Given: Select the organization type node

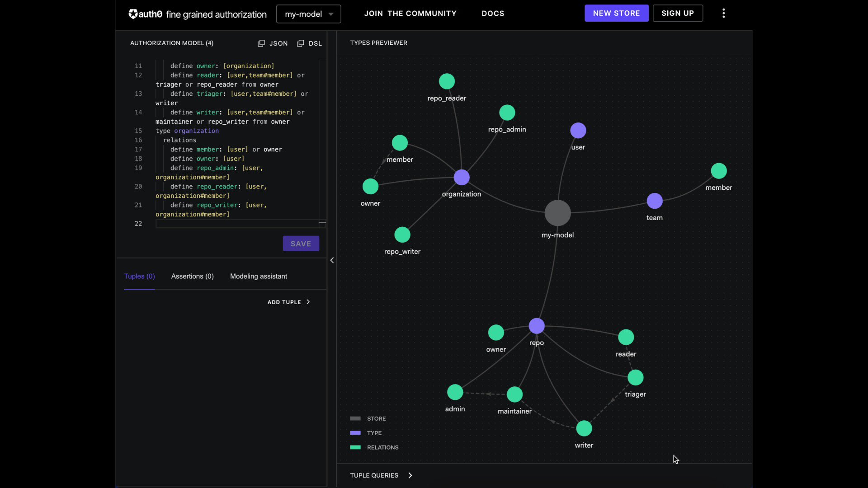Looking at the screenshot, I should coord(461,177).
